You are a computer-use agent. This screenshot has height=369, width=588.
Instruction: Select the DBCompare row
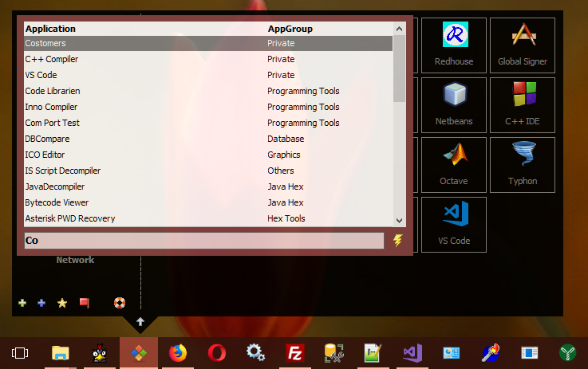pos(208,139)
